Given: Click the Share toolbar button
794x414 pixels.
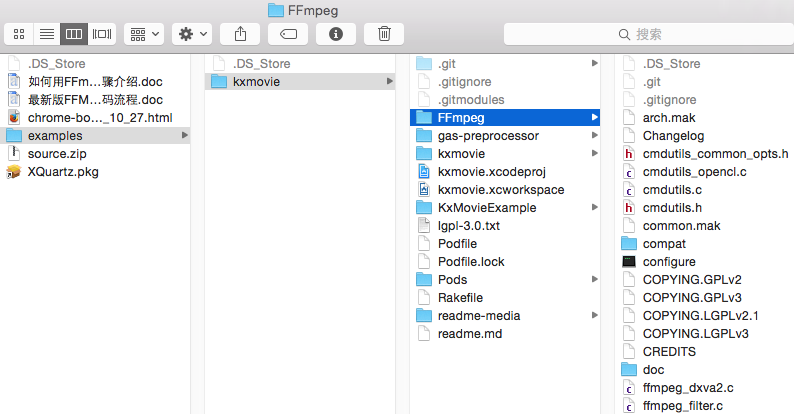Looking at the screenshot, I should 240,34.
